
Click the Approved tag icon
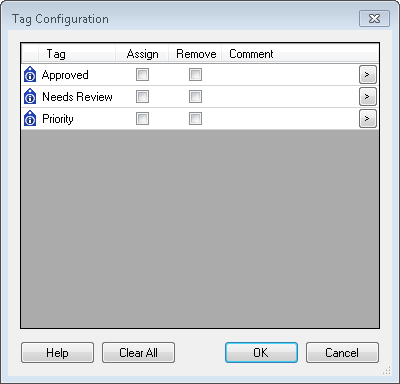(30, 74)
